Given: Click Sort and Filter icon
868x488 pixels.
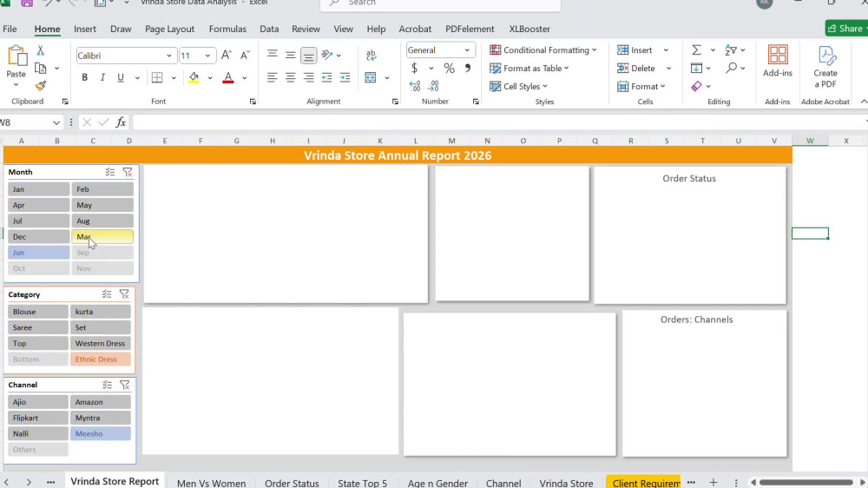Looking at the screenshot, I should [x=731, y=50].
